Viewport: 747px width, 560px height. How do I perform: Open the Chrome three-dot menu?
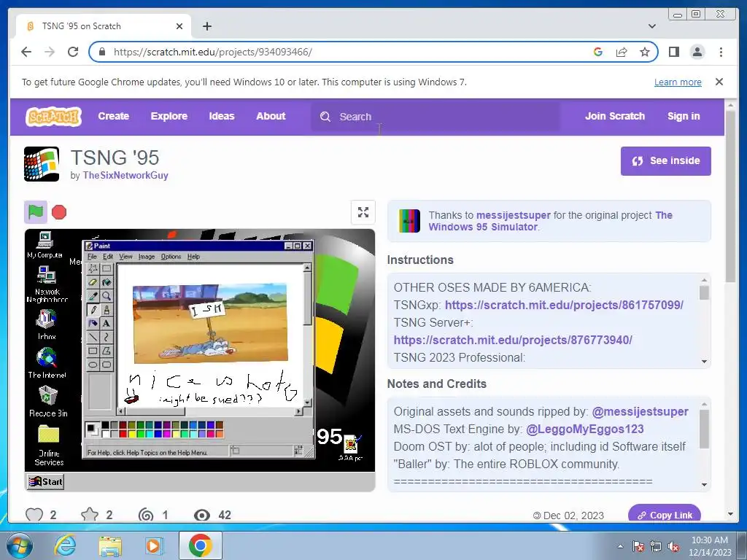(721, 52)
